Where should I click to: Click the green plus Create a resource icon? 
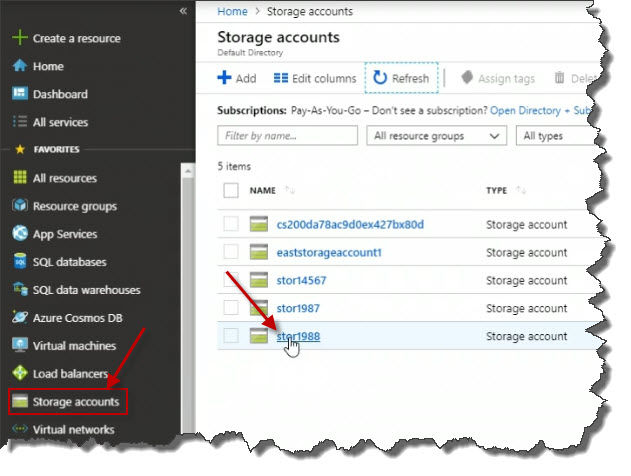(20, 38)
